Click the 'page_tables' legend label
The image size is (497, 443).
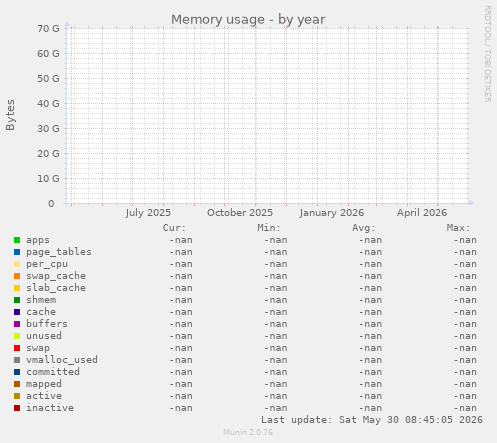click(x=59, y=252)
